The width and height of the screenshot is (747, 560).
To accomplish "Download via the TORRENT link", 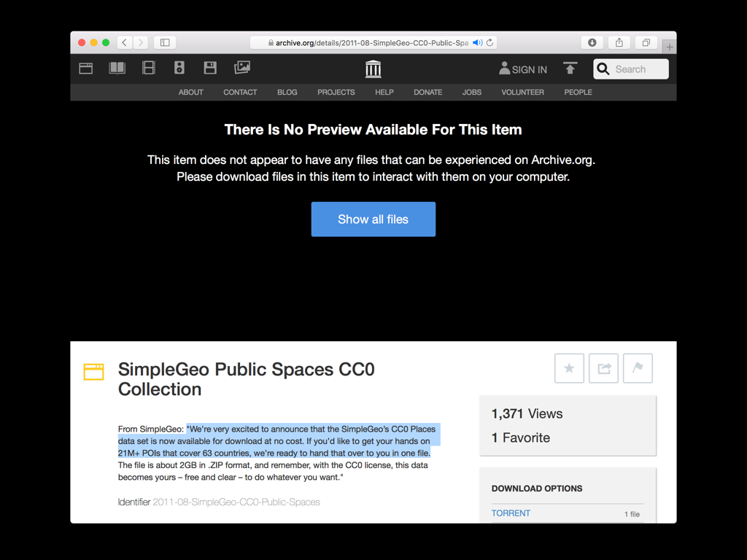I will [x=511, y=513].
